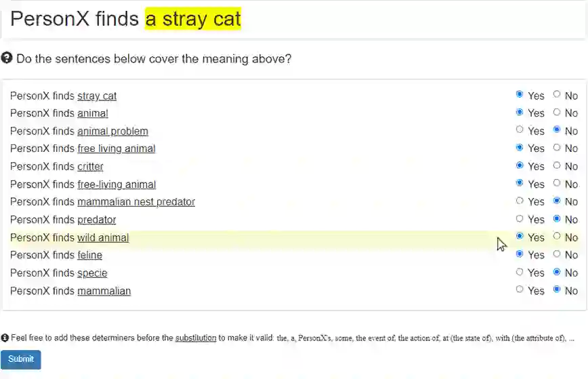Select Yes for "mammalian"
This screenshot has width=588, height=379.
click(520, 290)
